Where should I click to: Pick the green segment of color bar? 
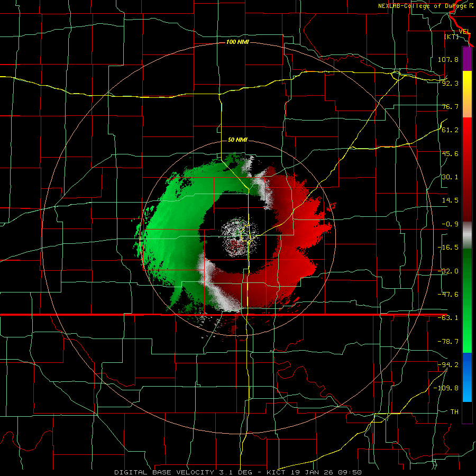point(467,300)
